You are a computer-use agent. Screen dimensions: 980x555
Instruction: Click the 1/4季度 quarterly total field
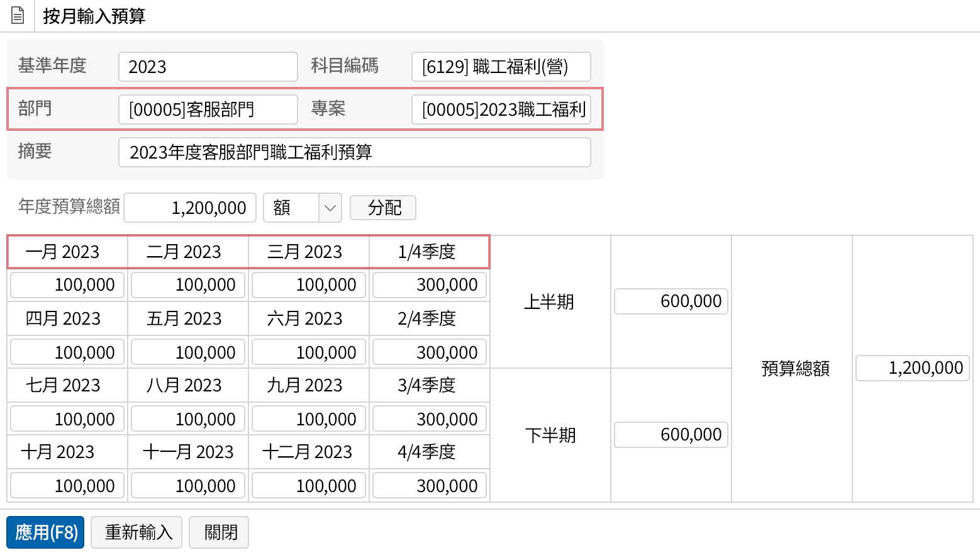[x=429, y=284]
